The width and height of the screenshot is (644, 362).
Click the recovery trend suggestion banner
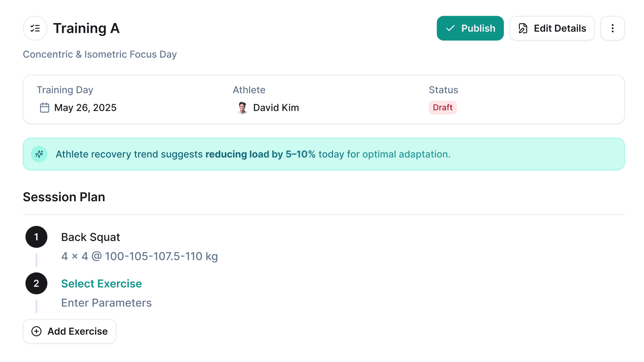pos(324,154)
